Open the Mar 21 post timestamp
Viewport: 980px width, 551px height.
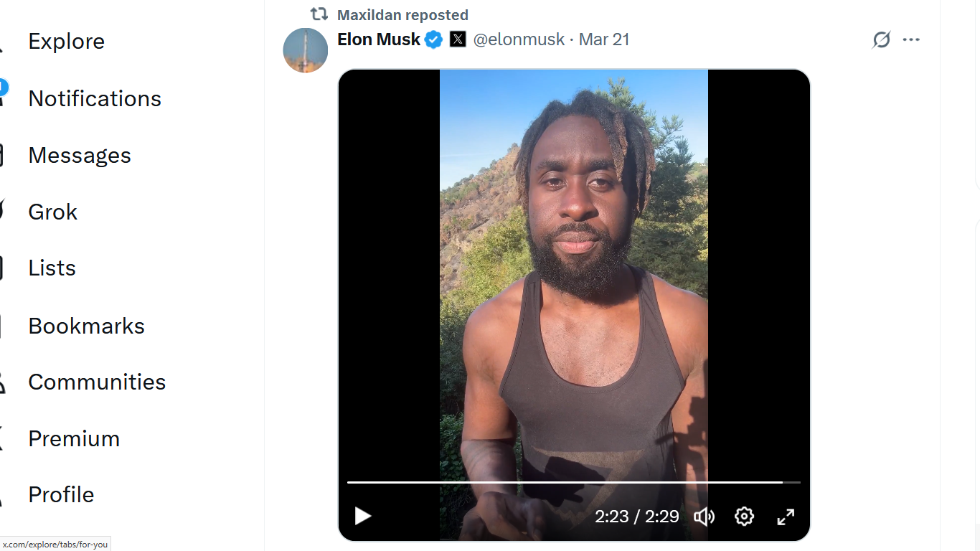tap(604, 40)
